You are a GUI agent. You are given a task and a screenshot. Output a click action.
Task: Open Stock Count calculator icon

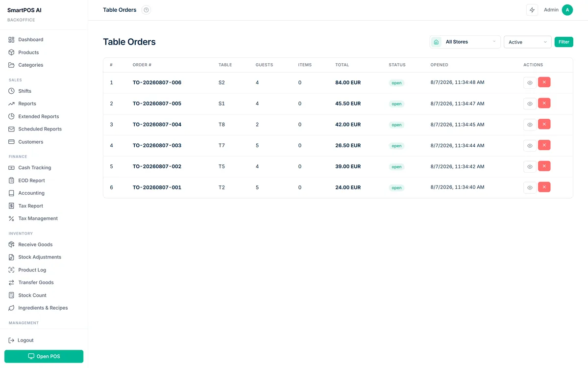coord(11,295)
